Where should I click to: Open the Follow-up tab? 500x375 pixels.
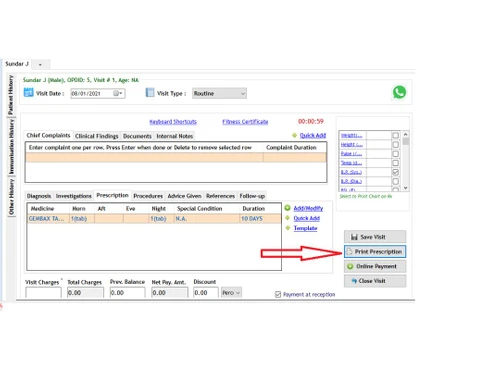point(252,196)
